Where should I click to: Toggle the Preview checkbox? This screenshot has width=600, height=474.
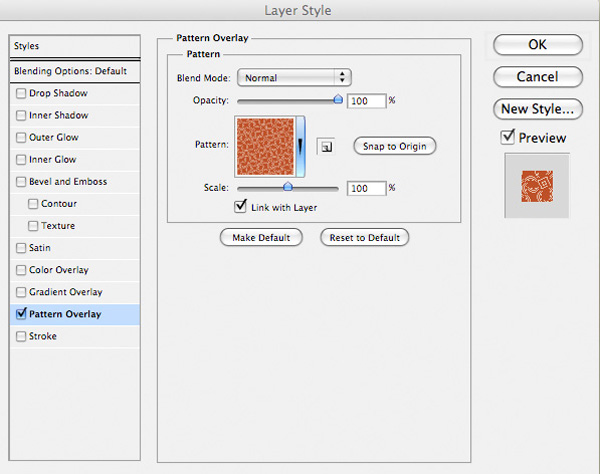pos(507,137)
